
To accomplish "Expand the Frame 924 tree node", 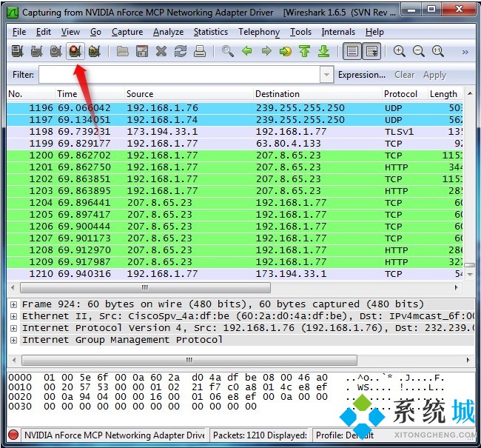I will [13, 304].
